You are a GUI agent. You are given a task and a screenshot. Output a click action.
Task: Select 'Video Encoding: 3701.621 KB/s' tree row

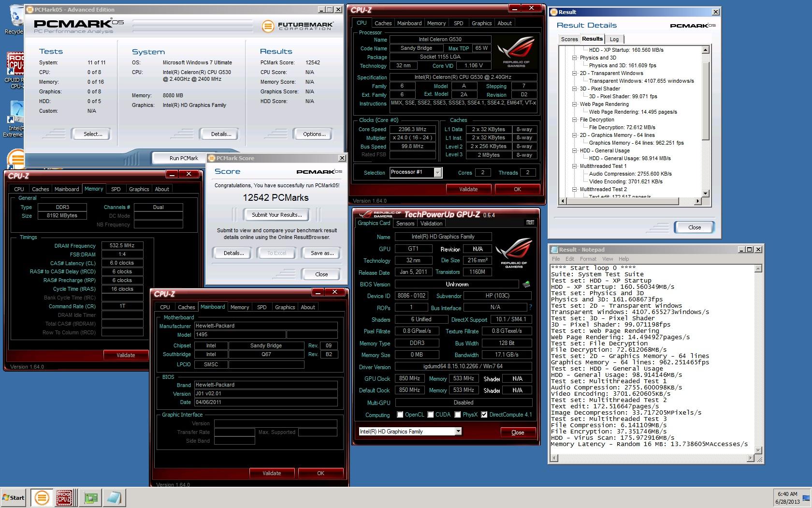click(x=625, y=181)
